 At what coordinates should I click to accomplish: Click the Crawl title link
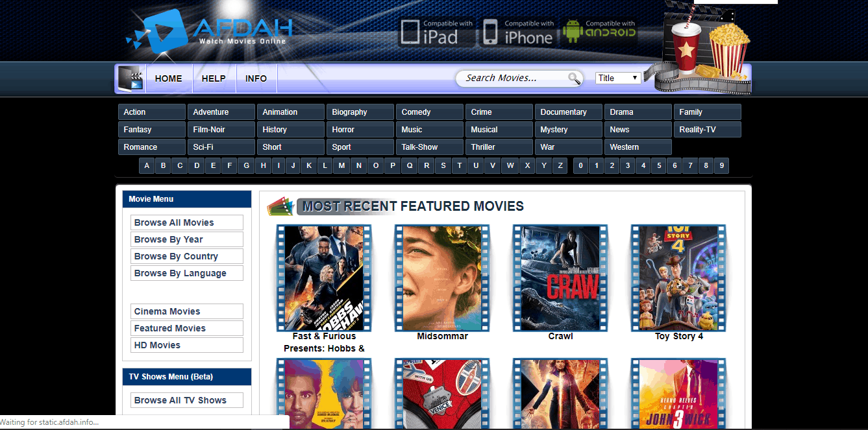click(x=560, y=336)
